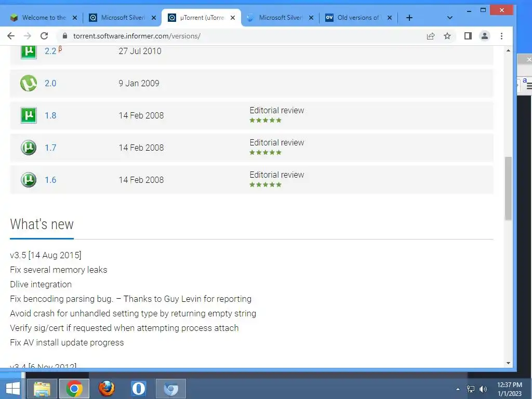Share this page using share icon
The height and width of the screenshot is (399, 532).
pos(431,36)
